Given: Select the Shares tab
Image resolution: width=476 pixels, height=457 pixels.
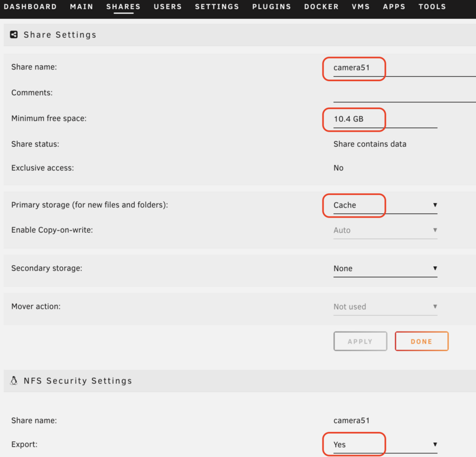Looking at the screenshot, I should click(123, 7).
